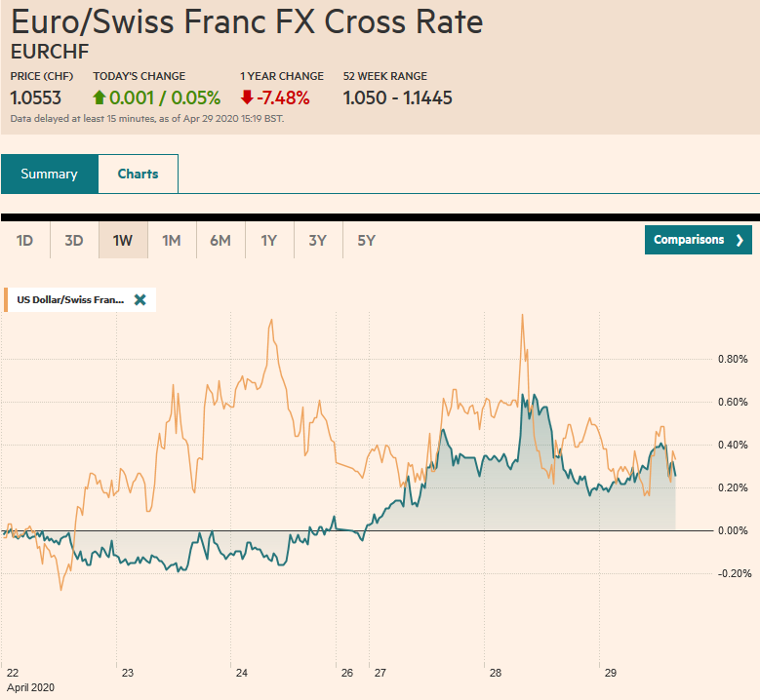Show the 3Y chart range
The image size is (760, 700).
(x=318, y=240)
